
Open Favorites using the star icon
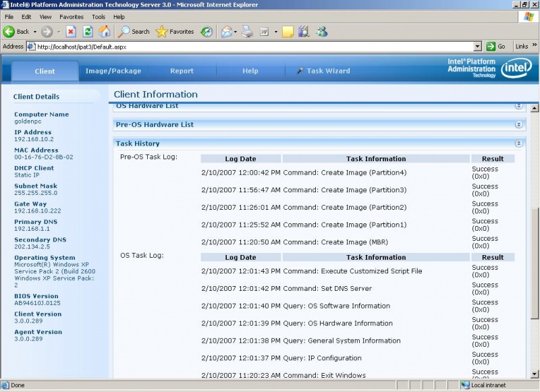[x=162, y=31]
